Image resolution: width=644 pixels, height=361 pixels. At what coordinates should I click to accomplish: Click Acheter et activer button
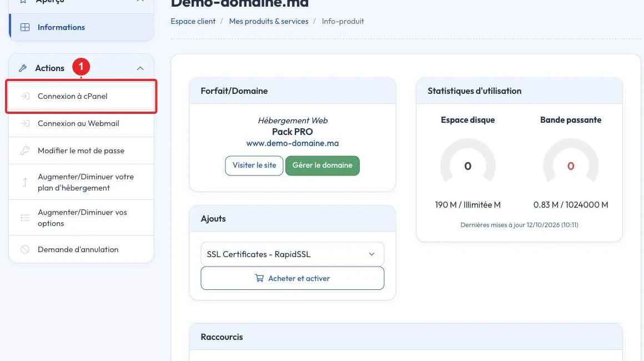point(293,278)
